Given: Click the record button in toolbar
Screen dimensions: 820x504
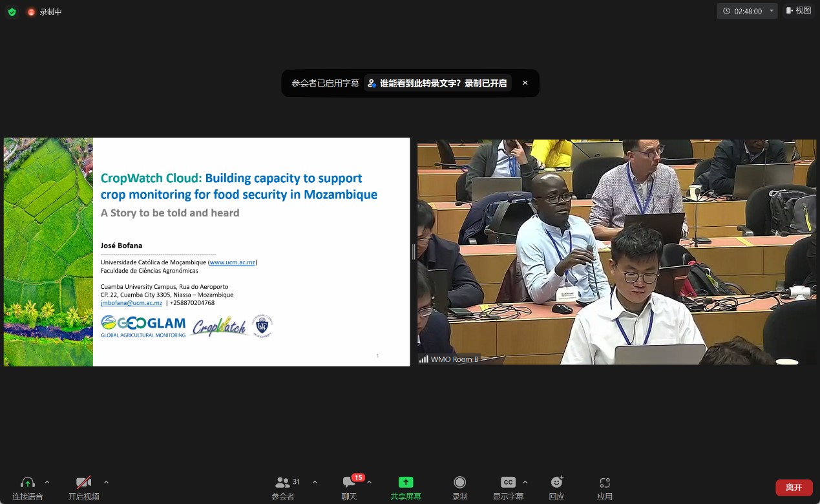Looking at the screenshot, I should pyautogui.click(x=459, y=487).
